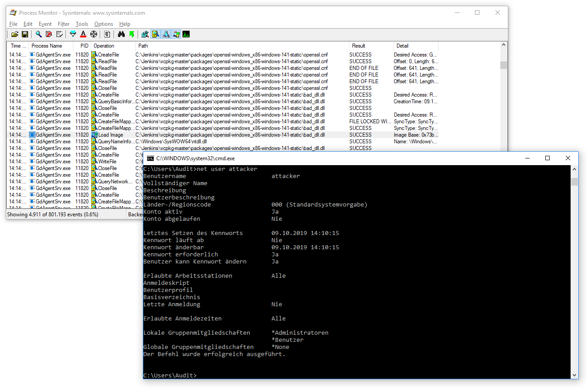The width and height of the screenshot is (588, 389).
Task: Open the Filter funnel toolbar icon
Action: 73,34
